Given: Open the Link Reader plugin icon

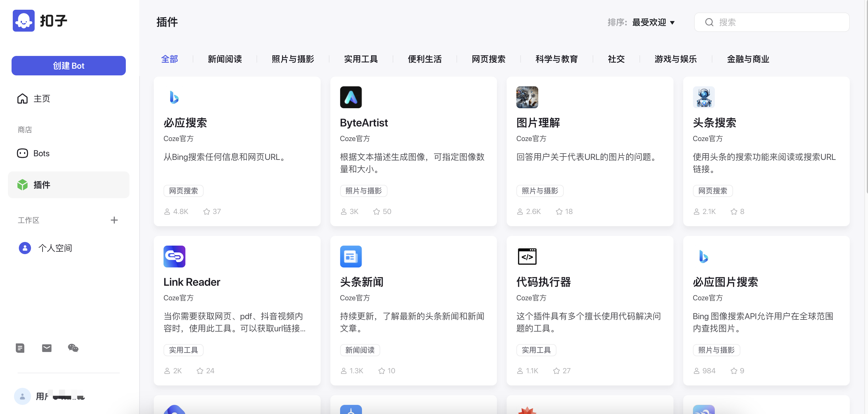Looking at the screenshot, I should click(x=174, y=257).
